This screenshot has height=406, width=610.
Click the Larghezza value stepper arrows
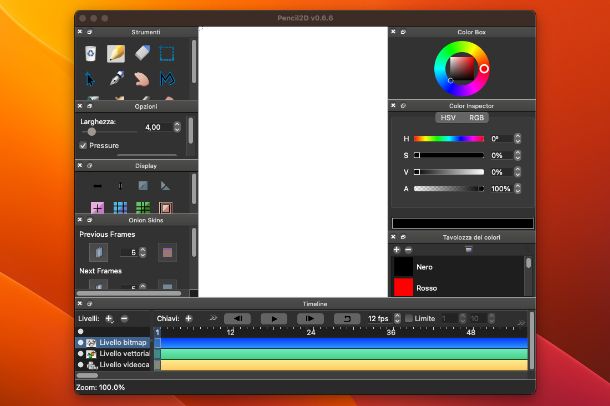(x=177, y=127)
